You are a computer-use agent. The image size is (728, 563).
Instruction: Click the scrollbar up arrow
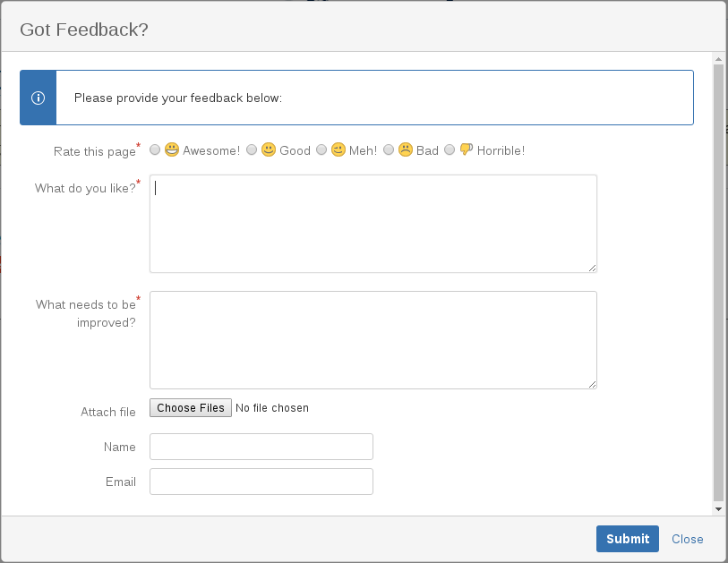pyautogui.click(x=718, y=61)
